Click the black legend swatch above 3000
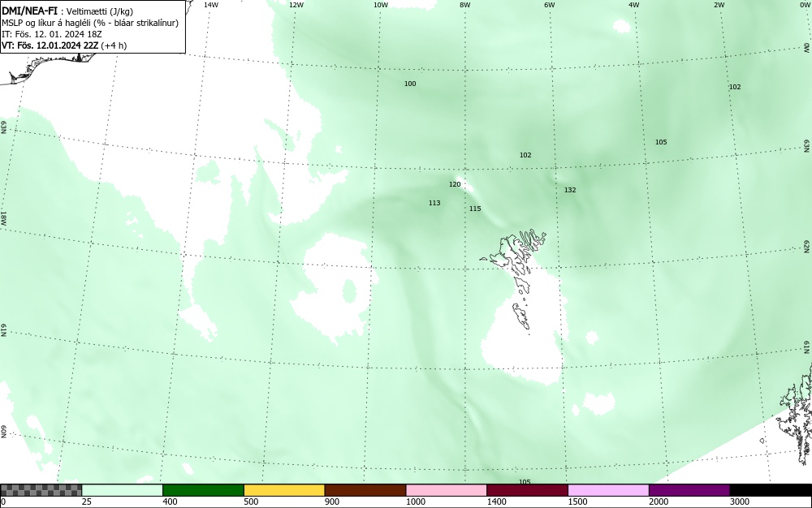 pyautogui.click(x=771, y=490)
